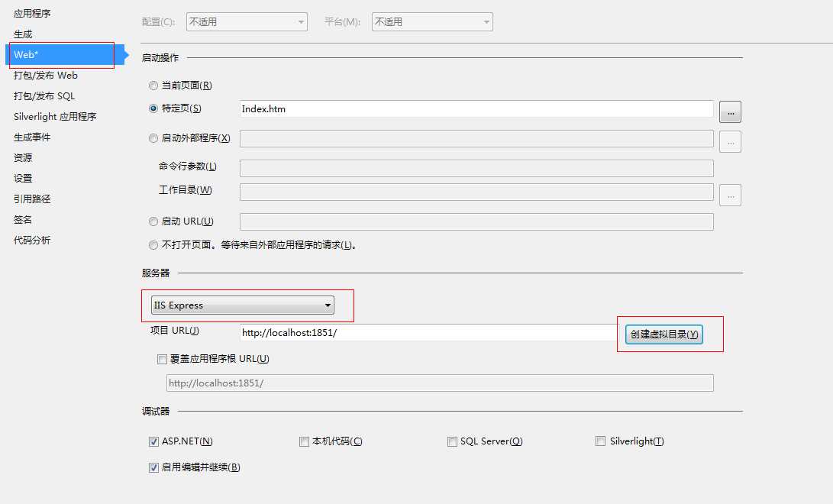
Task: Click the 启动外部程序 path field
Action: pyautogui.click(x=476, y=139)
